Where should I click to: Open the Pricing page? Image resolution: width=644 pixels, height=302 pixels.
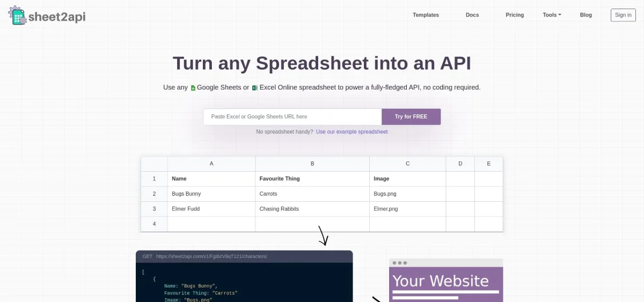pyautogui.click(x=515, y=15)
